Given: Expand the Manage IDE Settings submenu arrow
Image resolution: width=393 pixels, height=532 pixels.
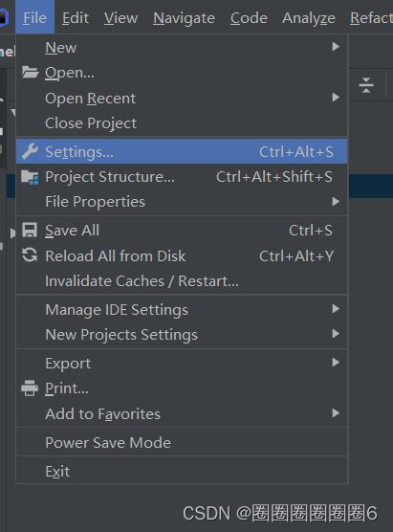Looking at the screenshot, I should click(x=336, y=309).
